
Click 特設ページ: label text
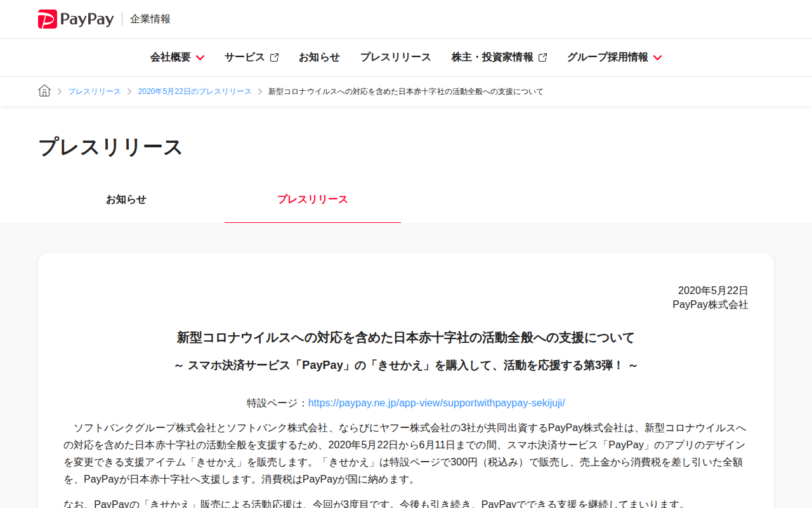click(x=277, y=403)
